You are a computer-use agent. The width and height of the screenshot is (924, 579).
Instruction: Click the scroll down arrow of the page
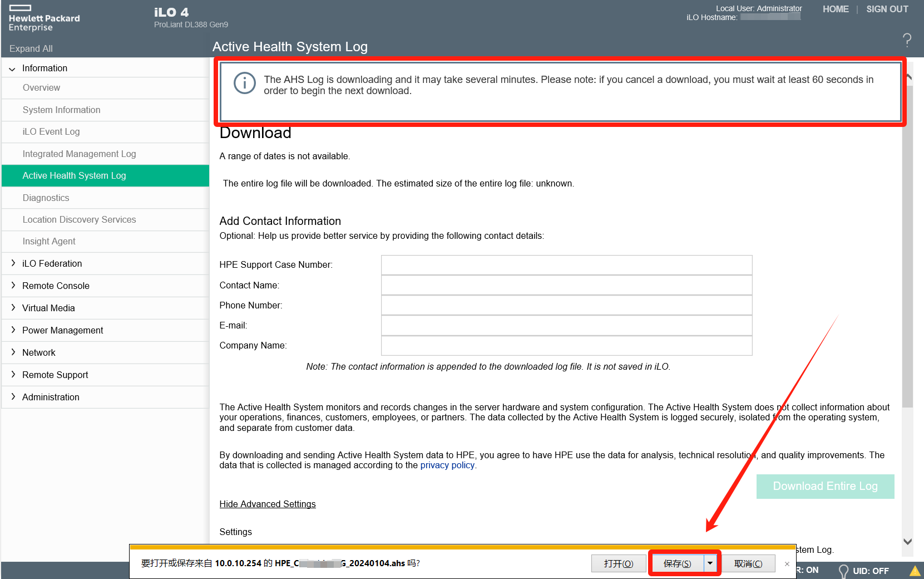coord(908,541)
